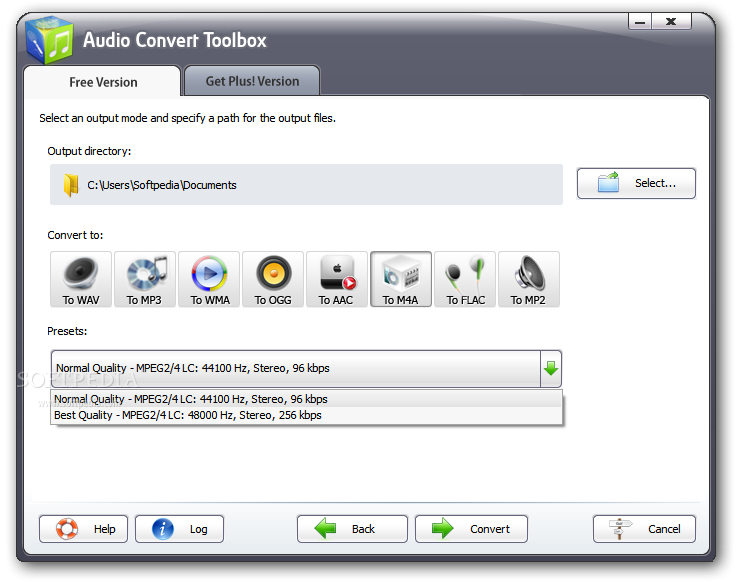Choose the To AAC format
The image size is (736, 582).
click(x=337, y=279)
